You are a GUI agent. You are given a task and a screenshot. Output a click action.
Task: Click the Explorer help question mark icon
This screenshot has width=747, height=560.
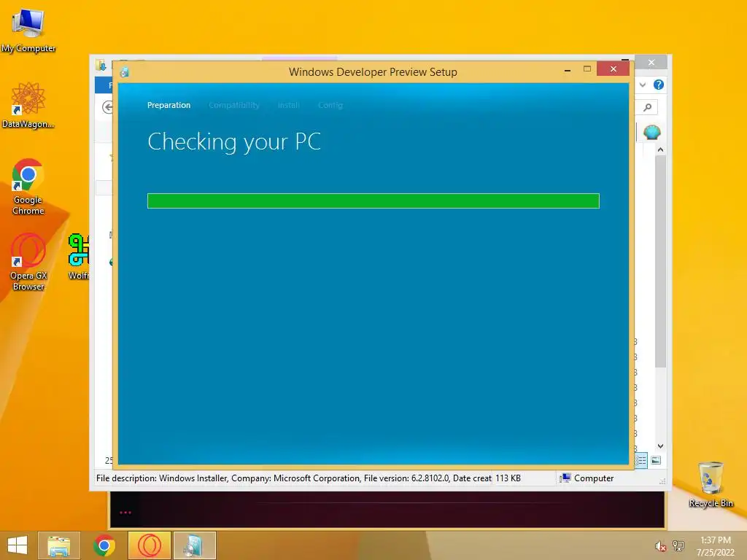point(659,85)
